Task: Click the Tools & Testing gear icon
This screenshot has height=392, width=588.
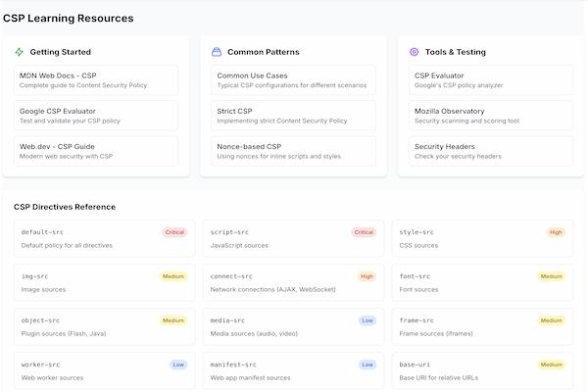Action: tap(414, 52)
